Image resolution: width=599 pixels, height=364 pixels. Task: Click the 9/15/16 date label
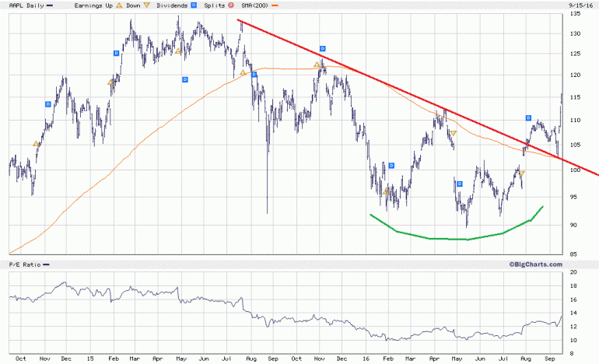(x=580, y=5)
